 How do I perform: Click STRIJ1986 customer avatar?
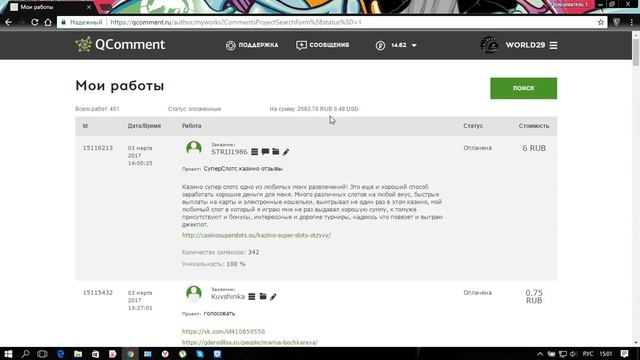pyautogui.click(x=194, y=148)
